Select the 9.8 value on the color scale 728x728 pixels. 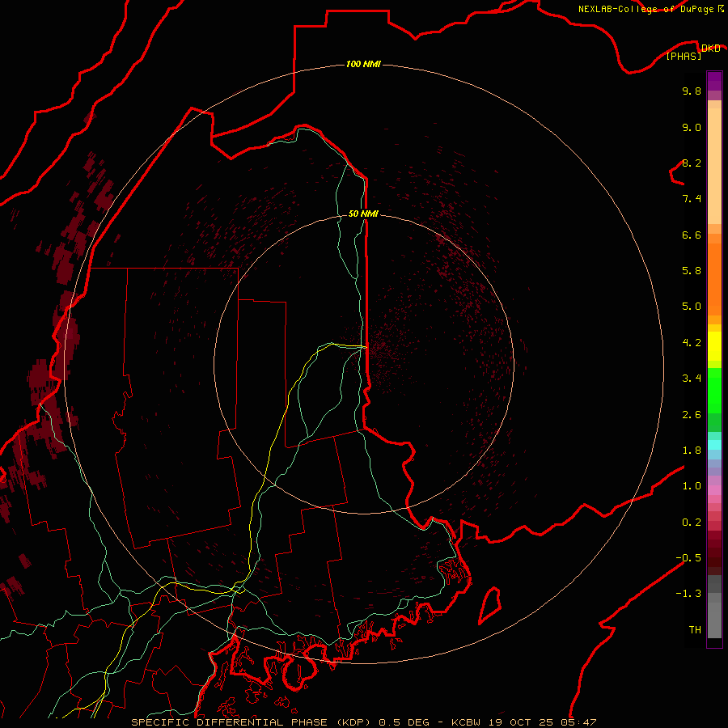coord(692,91)
